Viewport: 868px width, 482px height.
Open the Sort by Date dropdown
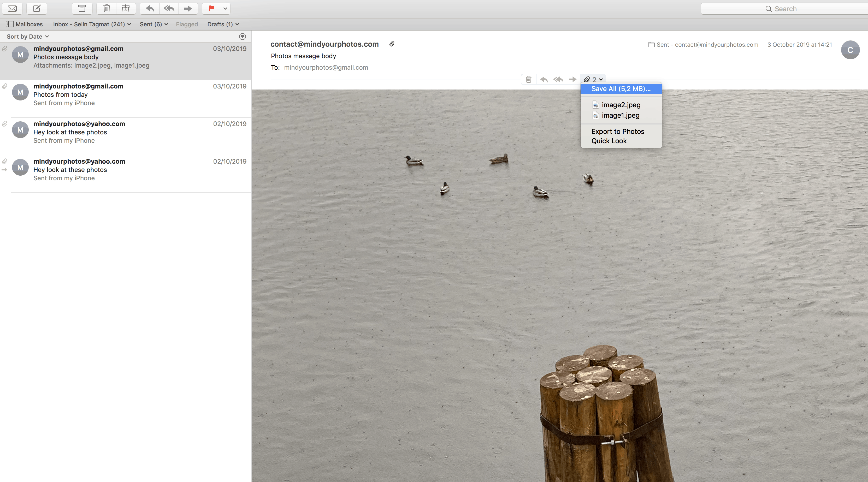[x=27, y=36]
